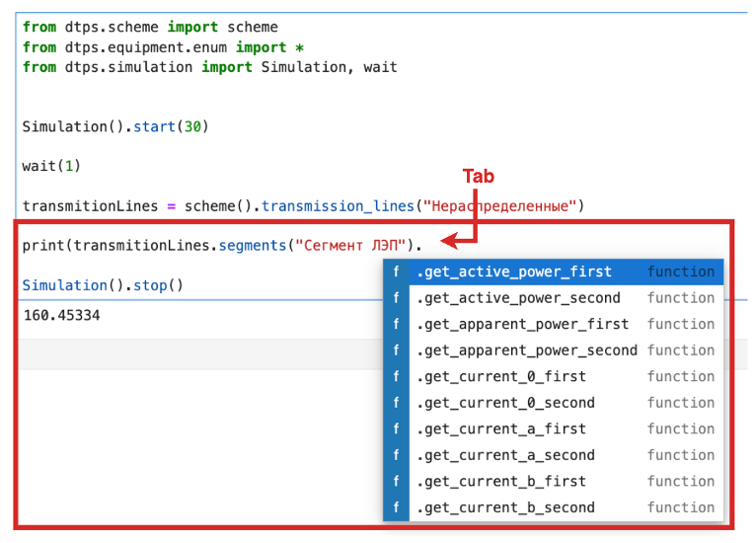Click the f icon beside .get_current_0_first
Screen dimensions: 756x543
pyautogui.click(x=396, y=376)
